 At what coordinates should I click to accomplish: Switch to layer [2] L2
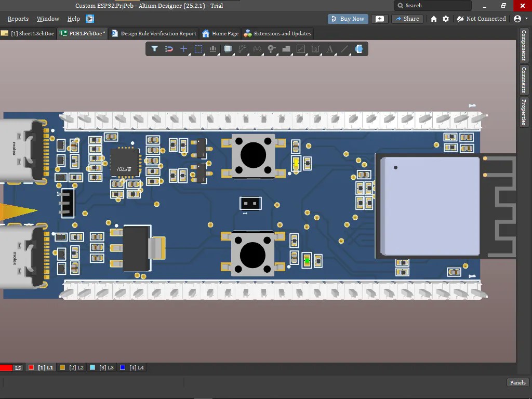click(72, 367)
